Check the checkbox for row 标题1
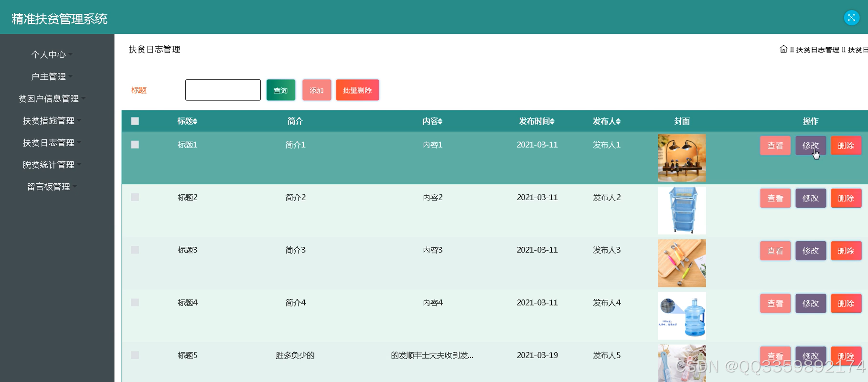 coord(135,145)
